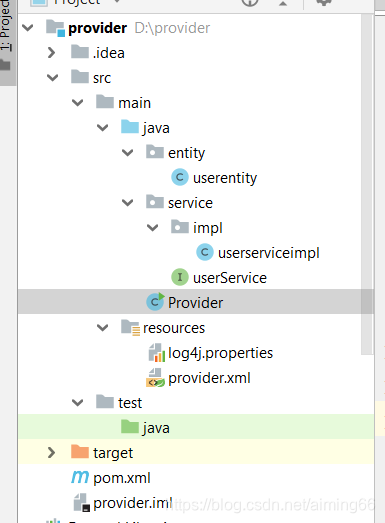Select the resources folder label
The height and width of the screenshot is (523, 385).
click(x=174, y=328)
